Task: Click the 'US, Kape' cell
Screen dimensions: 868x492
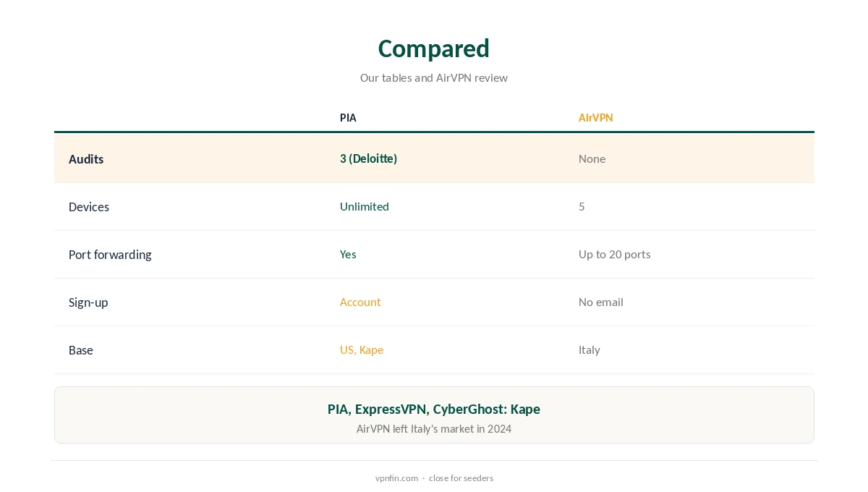Action: click(x=362, y=349)
